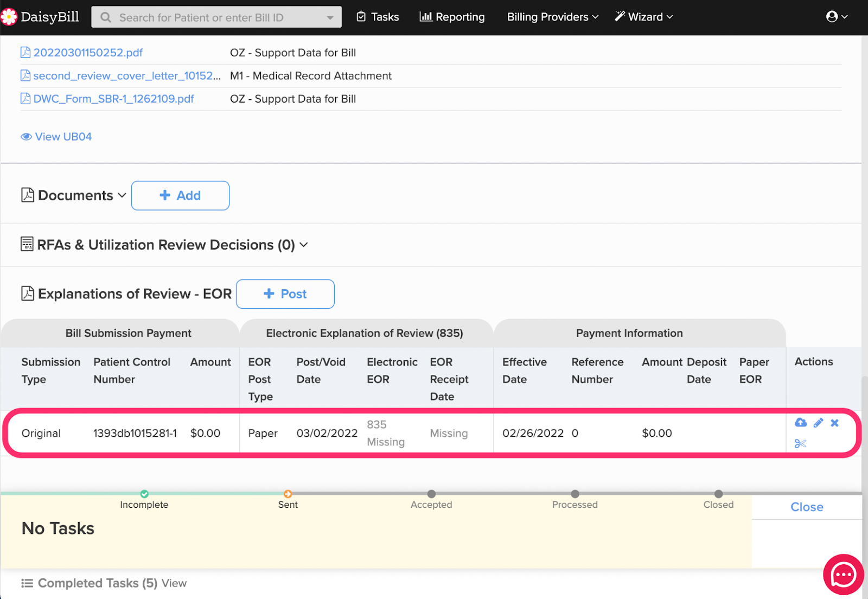
Task: Go to Tasks in navigation bar
Action: click(378, 17)
